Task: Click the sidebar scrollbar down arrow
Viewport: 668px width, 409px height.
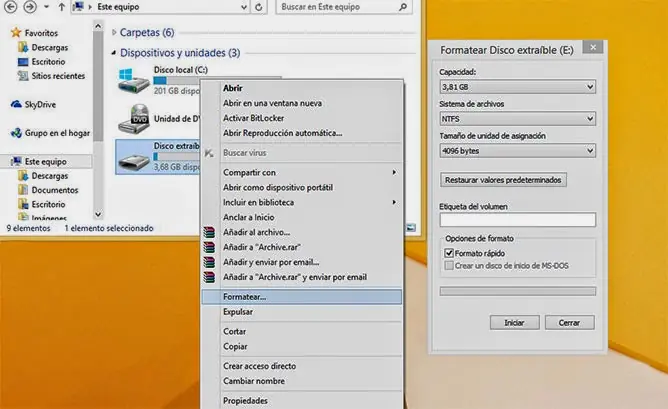Action: [x=98, y=214]
